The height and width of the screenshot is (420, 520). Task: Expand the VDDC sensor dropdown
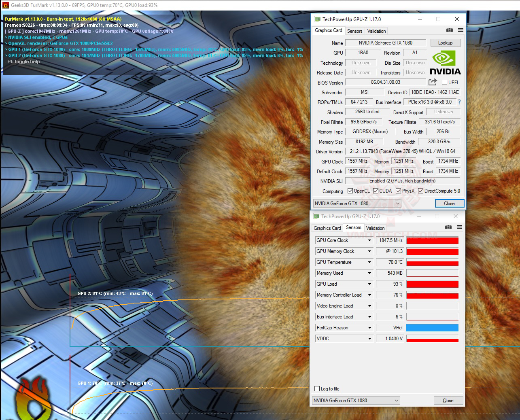(369, 339)
